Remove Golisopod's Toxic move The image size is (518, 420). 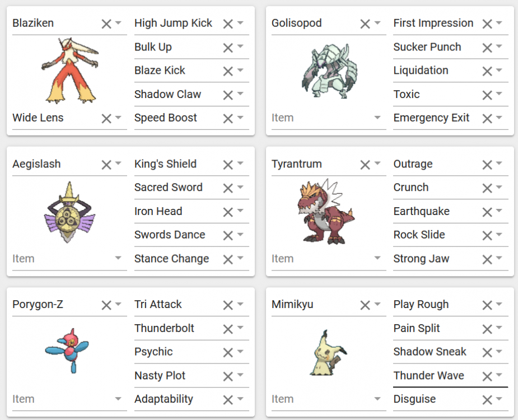point(487,95)
